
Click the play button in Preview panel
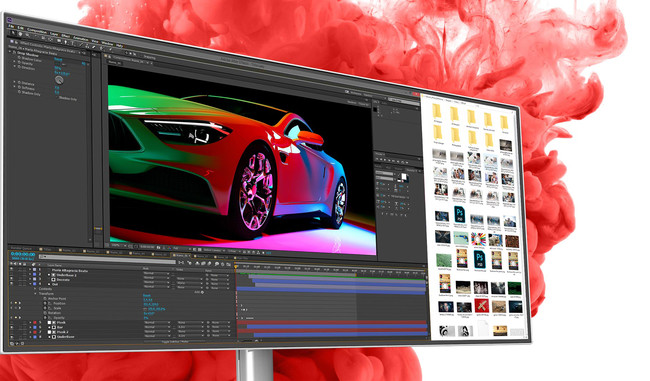tap(385, 160)
